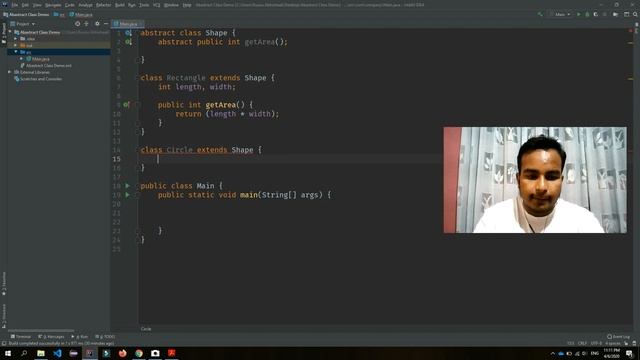Open Project panel settings gear

[x=97, y=24]
